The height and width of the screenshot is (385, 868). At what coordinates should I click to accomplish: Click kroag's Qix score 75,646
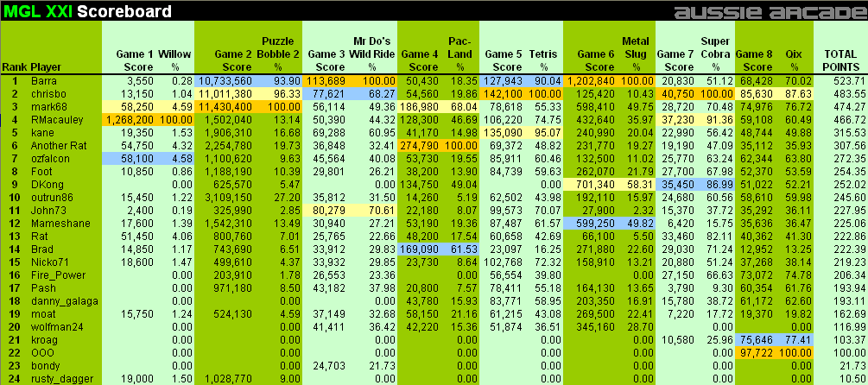pyautogui.click(x=755, y=339)
